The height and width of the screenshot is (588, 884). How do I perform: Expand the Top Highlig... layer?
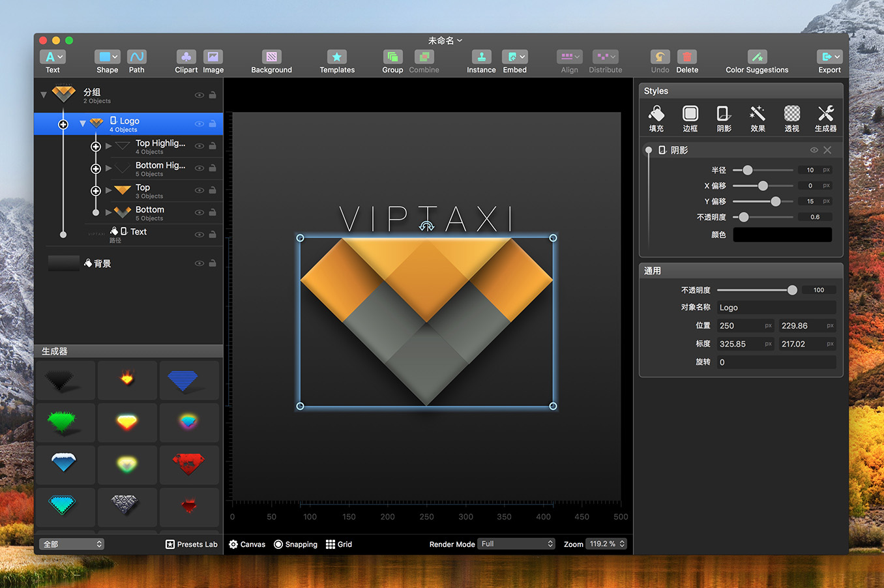coord(108,146)
